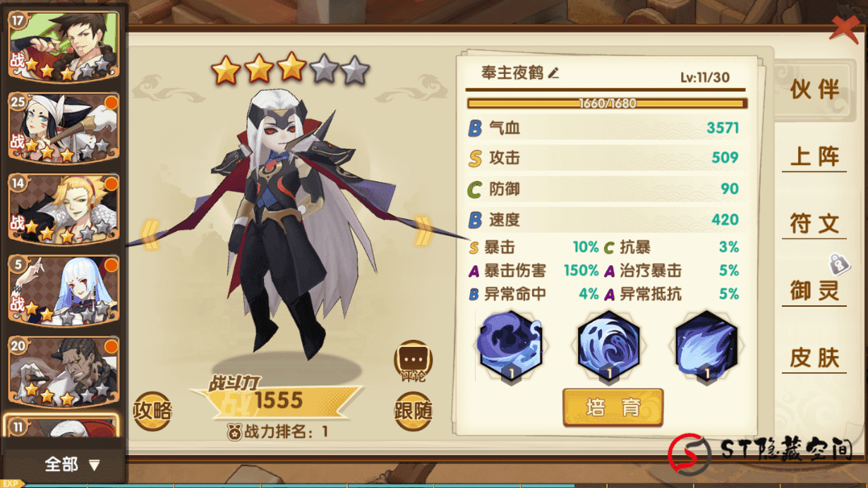
Task: Click the 1660/1680 experience progress bar
Action: (x=607, y=104)
